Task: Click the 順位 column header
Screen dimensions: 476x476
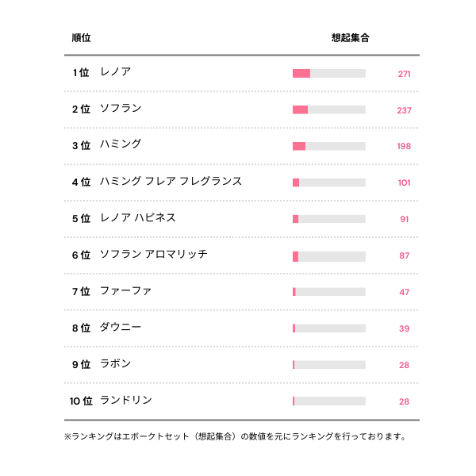Action: click(x=81, y=37)
